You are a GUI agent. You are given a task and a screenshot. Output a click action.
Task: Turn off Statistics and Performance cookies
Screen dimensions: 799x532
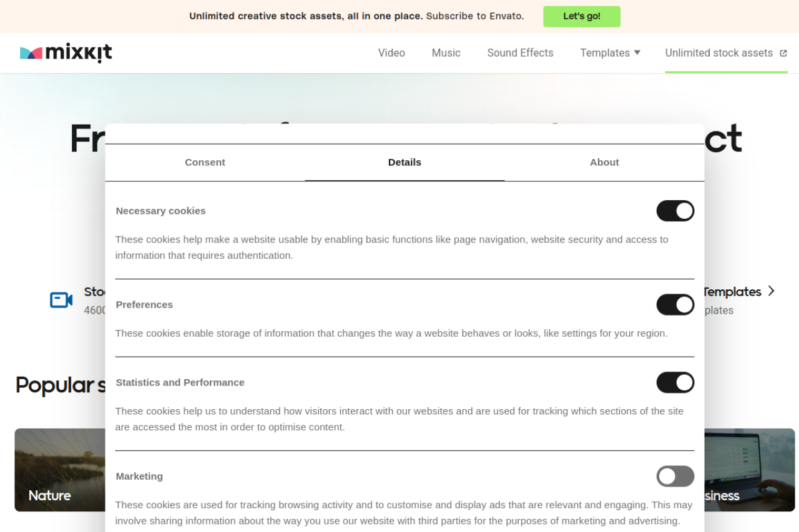click(675, 383)
